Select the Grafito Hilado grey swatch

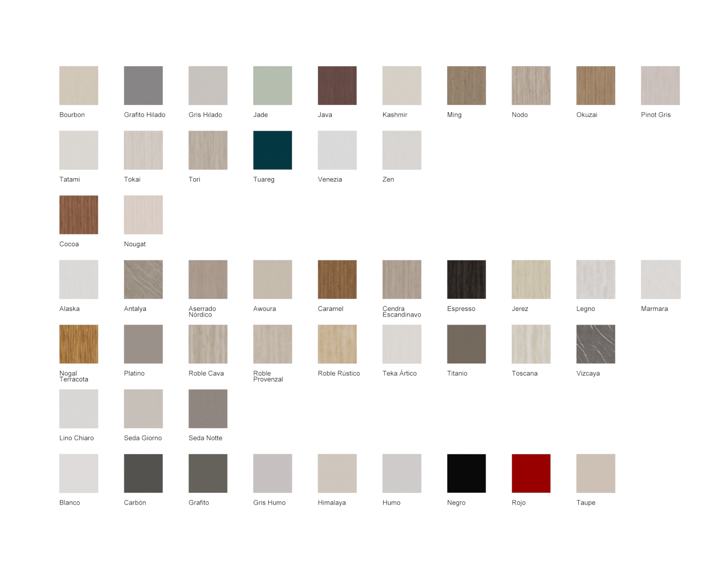[143, 86]
